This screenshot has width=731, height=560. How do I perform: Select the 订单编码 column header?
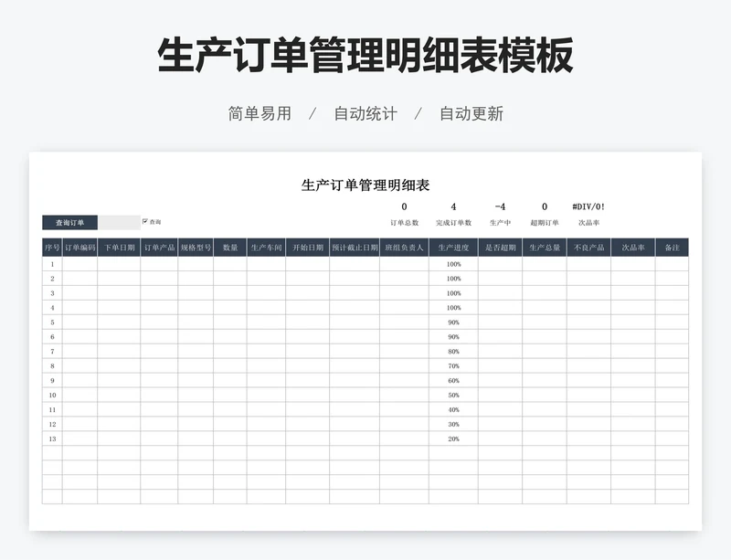(x=80, y=248)
